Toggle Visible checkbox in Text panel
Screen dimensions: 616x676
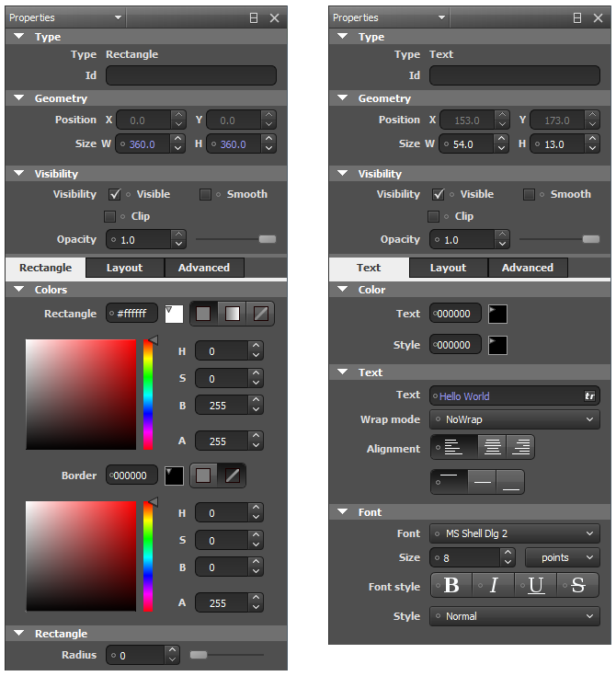pyautogui.click(x=438, y=194)
